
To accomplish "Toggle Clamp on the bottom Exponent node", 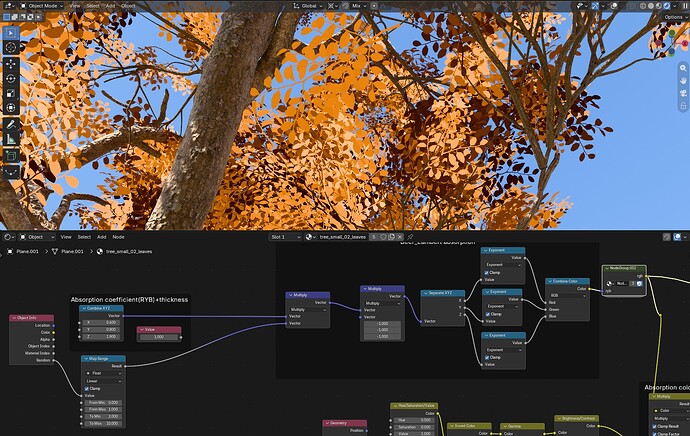I will coord(487,357).
